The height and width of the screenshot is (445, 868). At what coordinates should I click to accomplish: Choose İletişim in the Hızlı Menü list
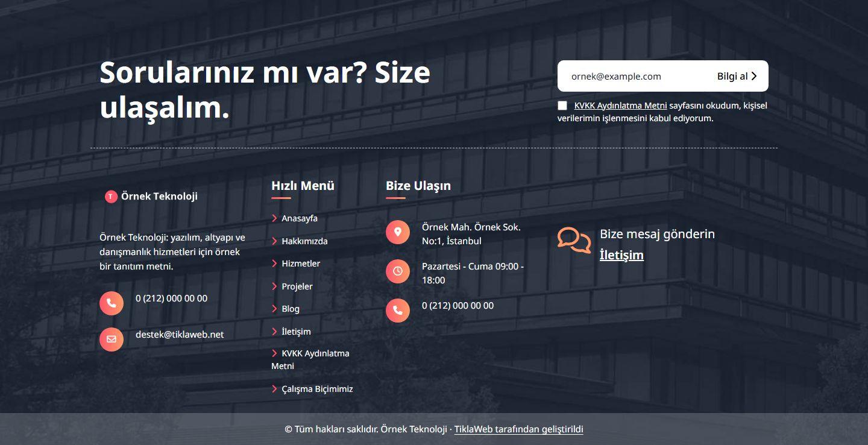[x=296, y=332]
